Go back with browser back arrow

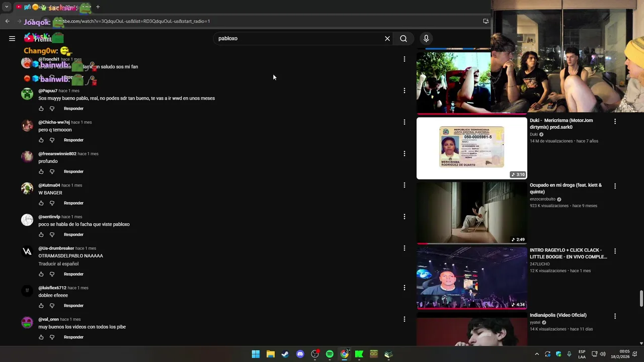7,21
